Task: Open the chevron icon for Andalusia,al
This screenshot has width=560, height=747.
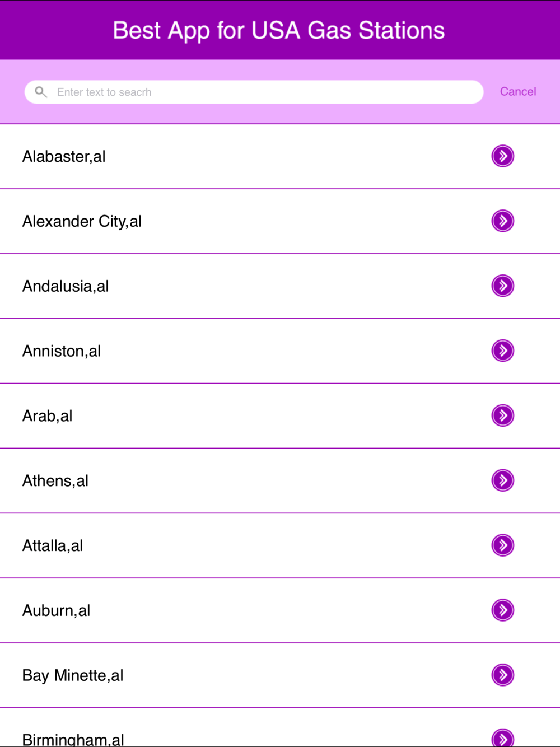Action: [503, 286]
